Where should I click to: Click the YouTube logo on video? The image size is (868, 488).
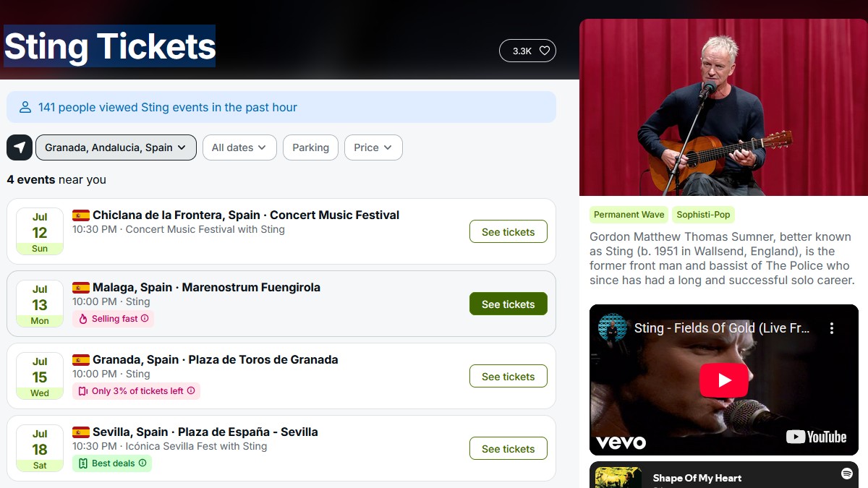pyautogui.click(x=816, y=437)
